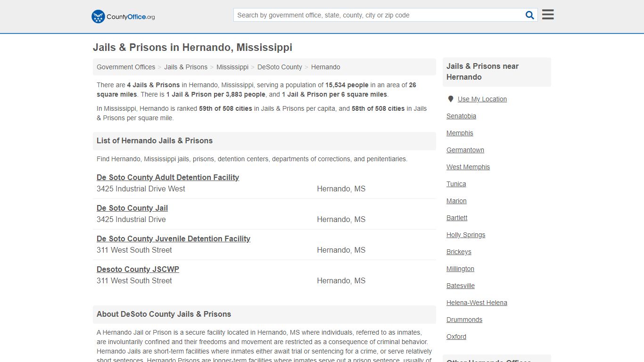Screen dimensions: 644x362
Task: Click Hernando, MS beside Adult Detention Facility
Action: point(341,189)
